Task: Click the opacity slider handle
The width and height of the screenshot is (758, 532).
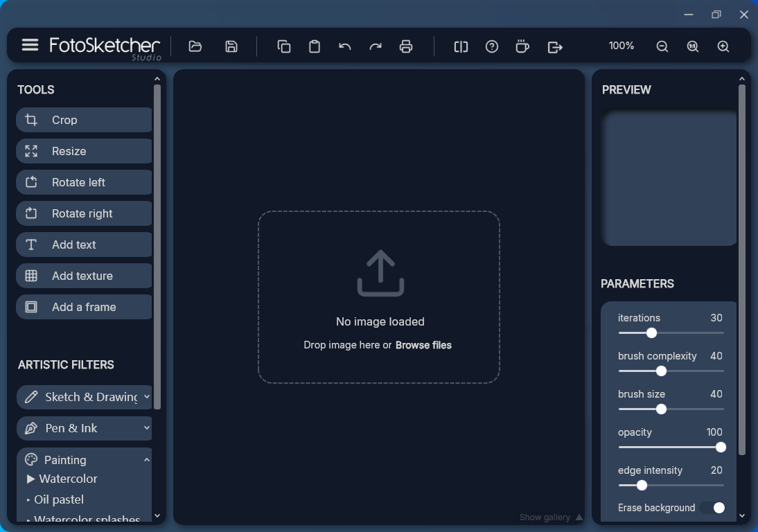Action: [721, 447]
